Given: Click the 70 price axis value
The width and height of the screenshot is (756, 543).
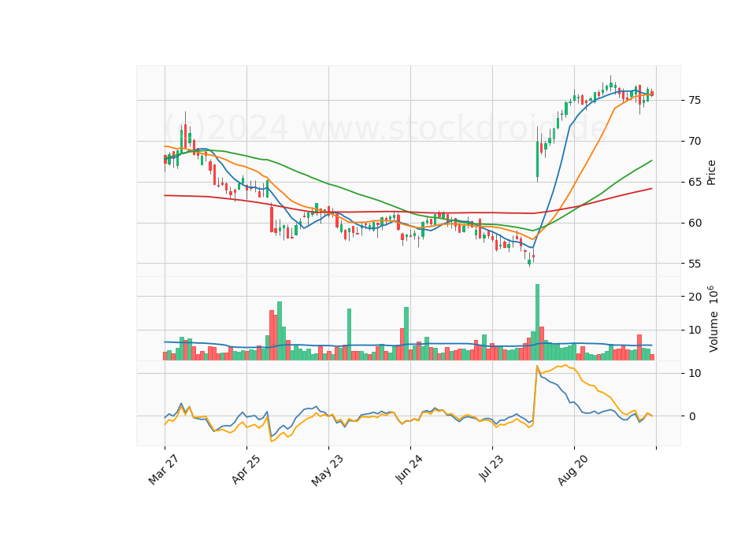Looking at the screenshot, I should click(695, 141).
